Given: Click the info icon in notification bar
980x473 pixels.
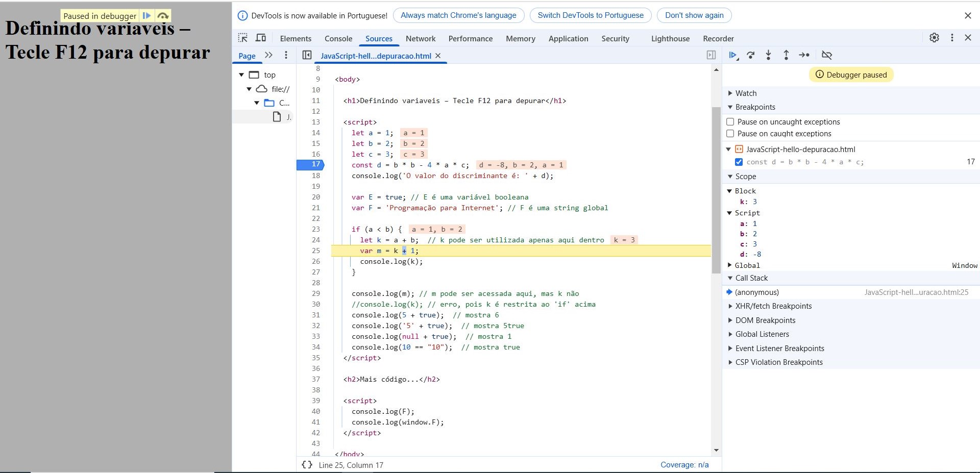Looking at the screenshot, I should (243, 16).
